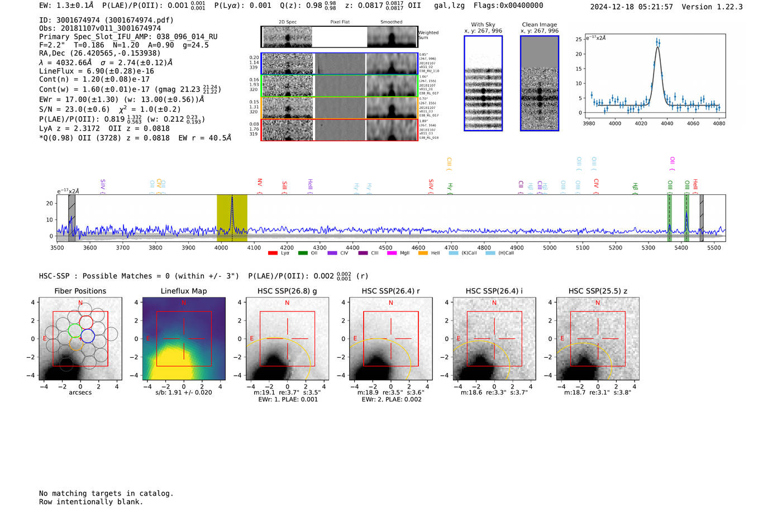Viewport: 782px width, 532px height.
Task: Open the Clean Image thumbnail
Action: [x=540, y=83]
